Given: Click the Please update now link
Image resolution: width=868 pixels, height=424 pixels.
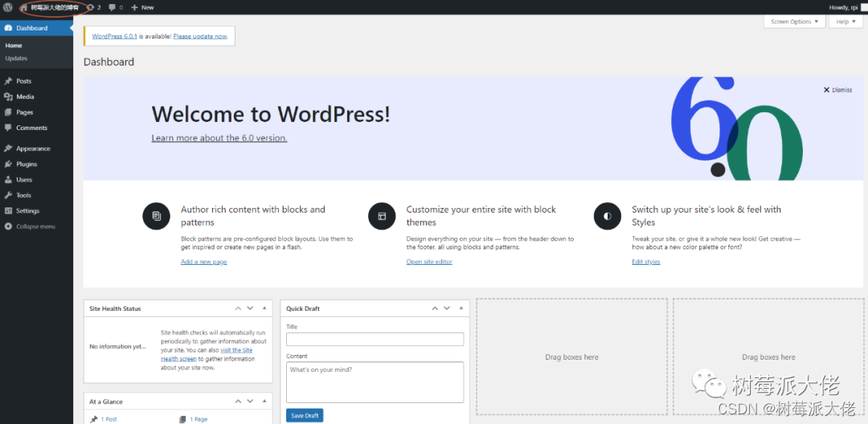Looking at the screenshot, I should 200,36.
